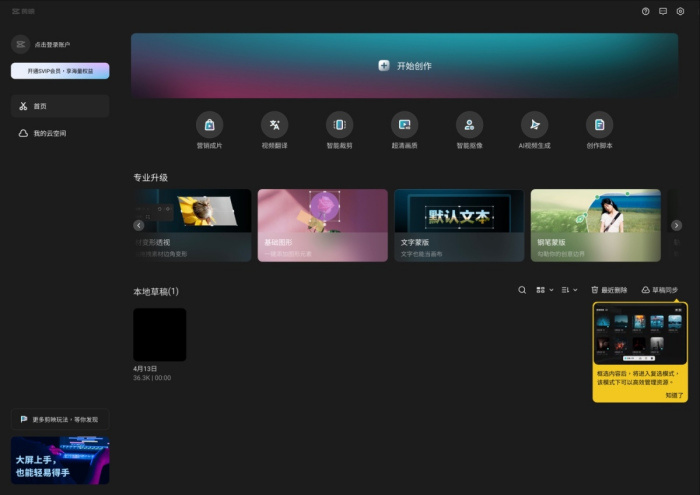Open the 基础图形 basic shapes card
The width and height of the screenshot is (700, 495).
click(323, 225)
